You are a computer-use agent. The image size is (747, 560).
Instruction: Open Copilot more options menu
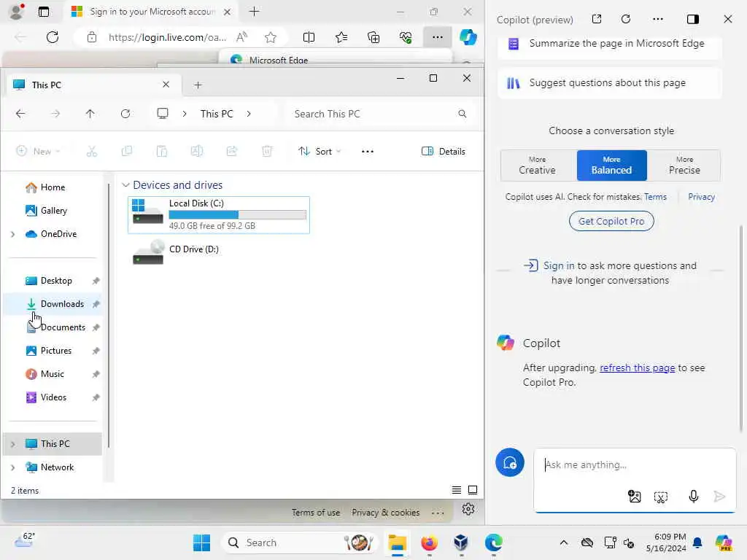click(x=658, y=19)
